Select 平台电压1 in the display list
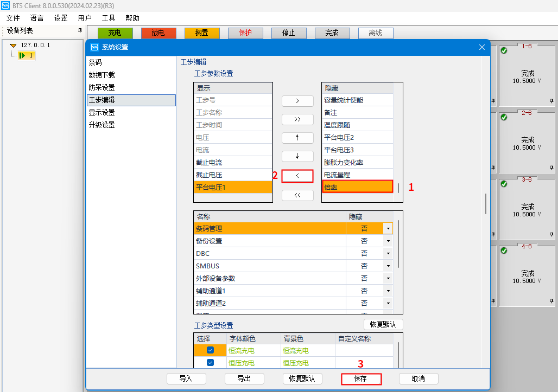 (x=233, y=187)
